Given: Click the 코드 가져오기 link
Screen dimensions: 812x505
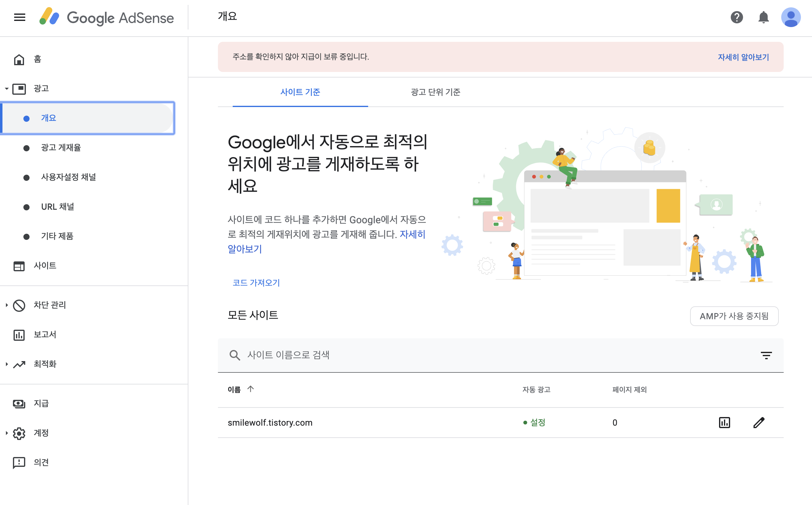Looking at the screenshot, I should pyautogui.click(x=256, y=283).
